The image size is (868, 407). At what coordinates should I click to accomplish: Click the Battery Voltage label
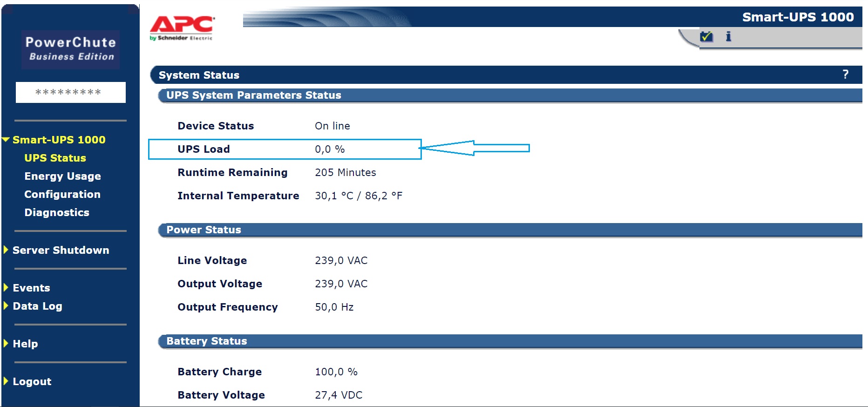coord(221,395)
